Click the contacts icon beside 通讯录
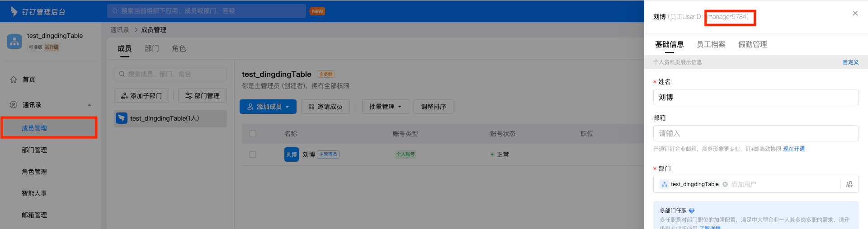This screenshot has width=868, height=229. pos(14,105)
